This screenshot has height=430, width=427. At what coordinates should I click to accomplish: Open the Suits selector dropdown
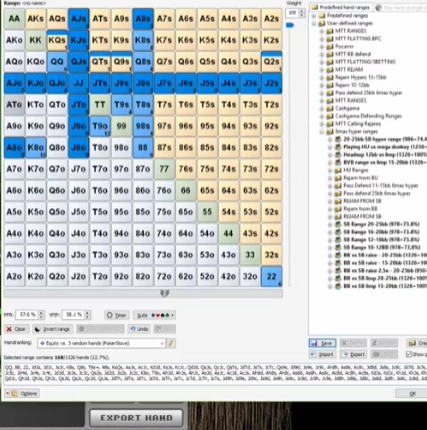tap(154, 315)
